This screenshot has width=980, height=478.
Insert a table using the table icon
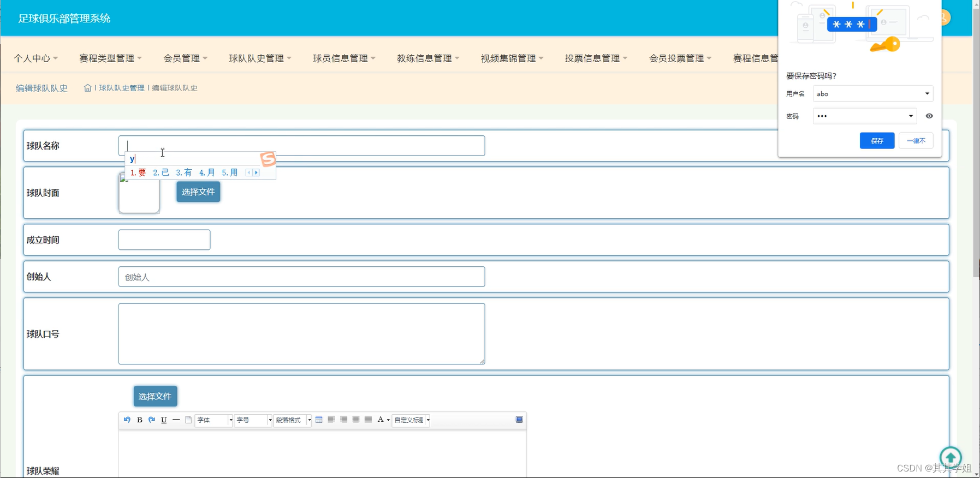(319, 420)
